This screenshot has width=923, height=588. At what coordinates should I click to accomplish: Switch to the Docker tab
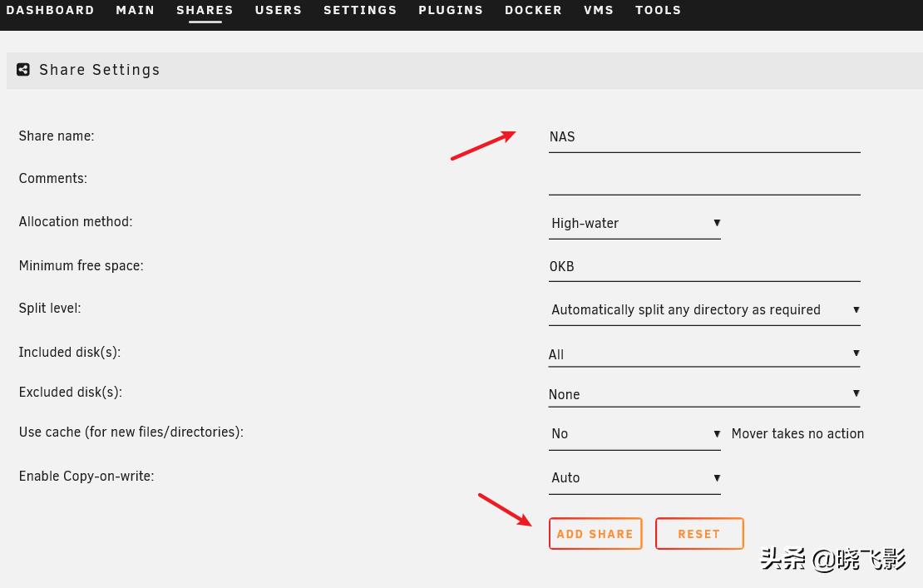click(533, 11)
